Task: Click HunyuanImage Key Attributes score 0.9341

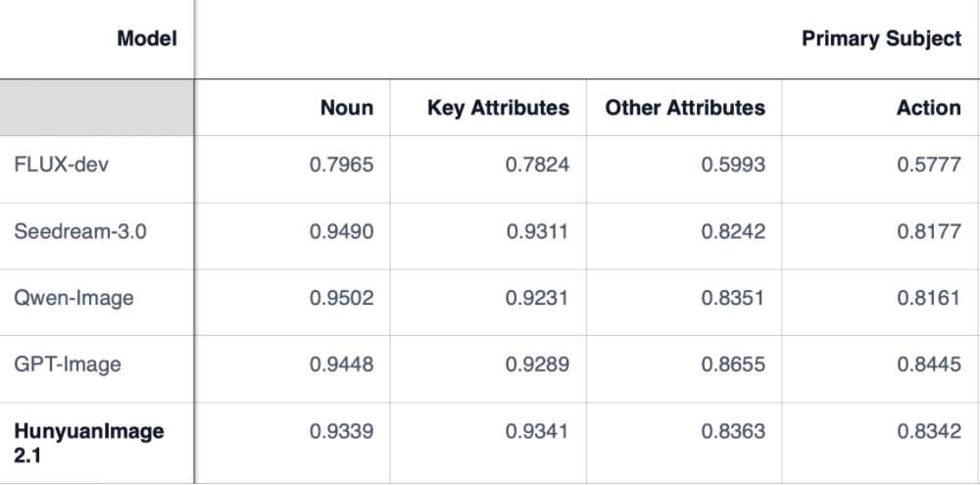Action: [x=537, y=431]
